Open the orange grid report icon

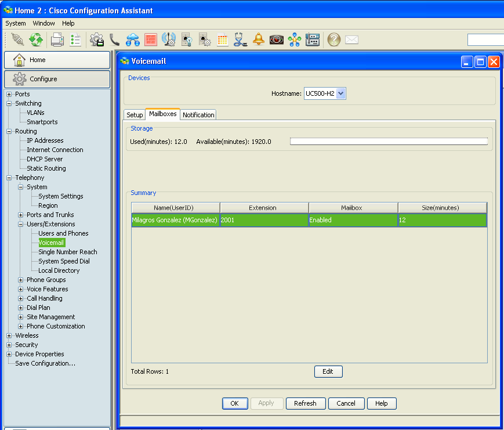point(223,39)
